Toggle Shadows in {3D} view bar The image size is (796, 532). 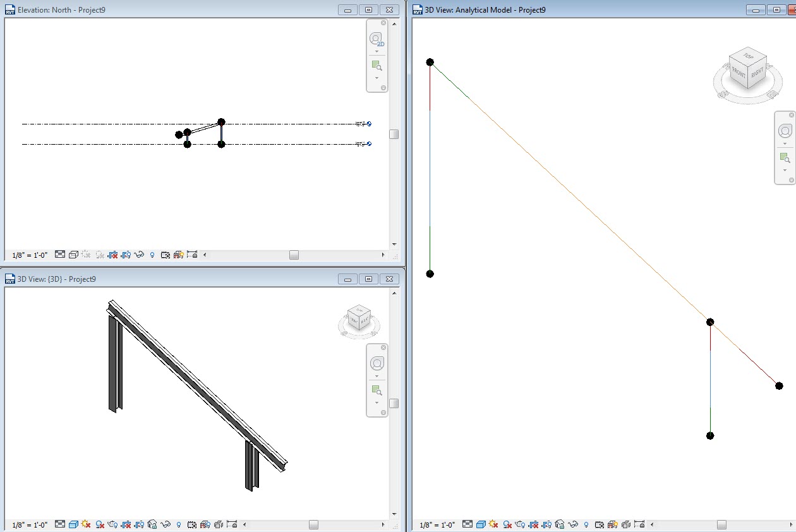tap(100, 524)
